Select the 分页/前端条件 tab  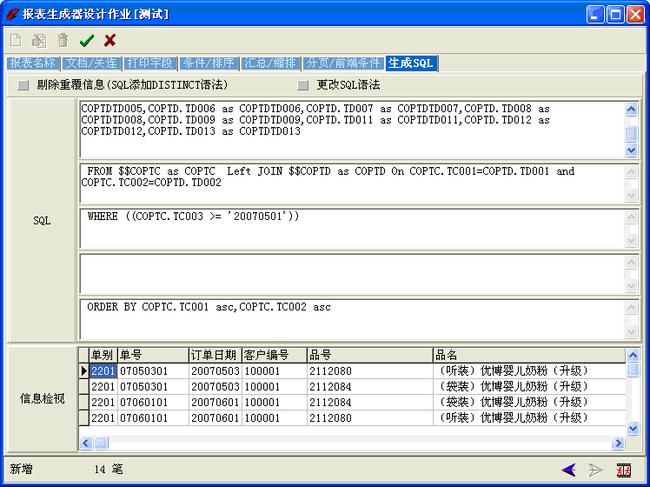point(343,63)
